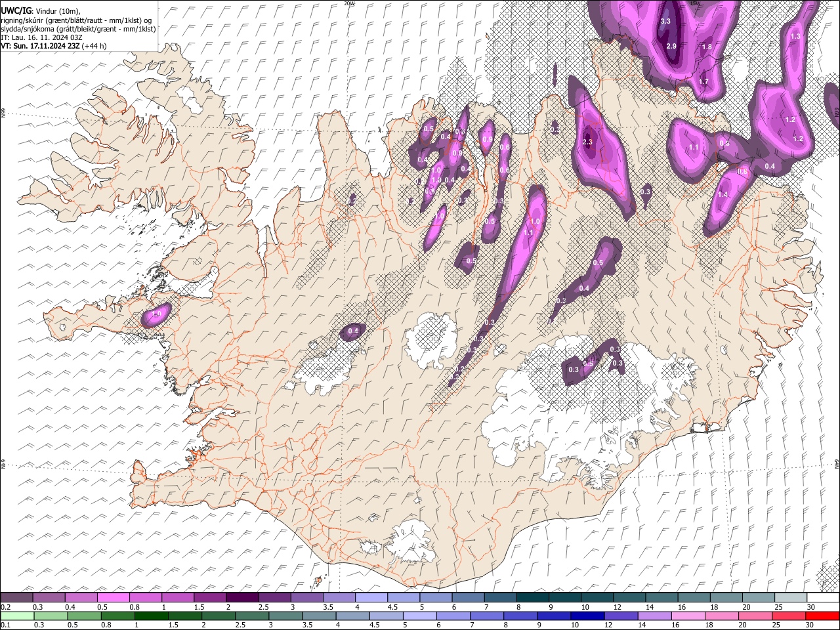Screen dimensions: 840x630
Task: Click the gray-green 3 swatch in lower legend
Action: [x=285, y=616]
